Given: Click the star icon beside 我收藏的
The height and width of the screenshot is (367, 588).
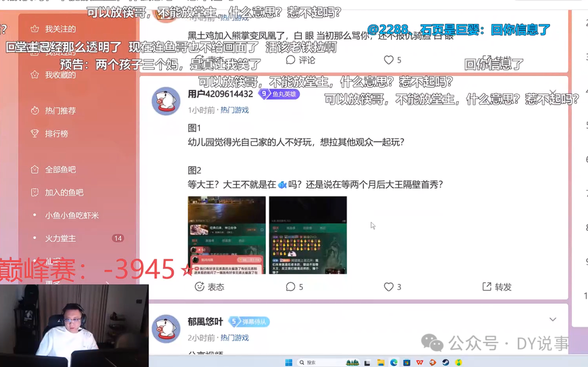Looking at the screenshot, I should coord(34,75).
